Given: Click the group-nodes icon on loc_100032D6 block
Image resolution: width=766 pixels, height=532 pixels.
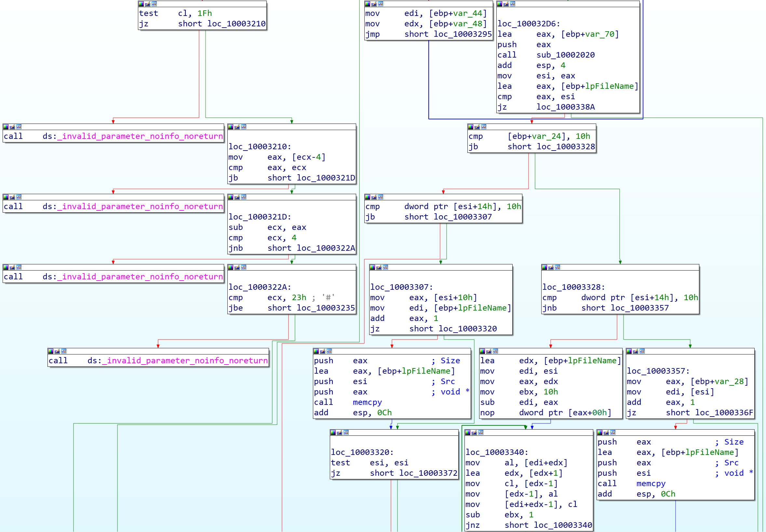Looking at the screenshot, I should pyautogui.click(x=513, y=4).
